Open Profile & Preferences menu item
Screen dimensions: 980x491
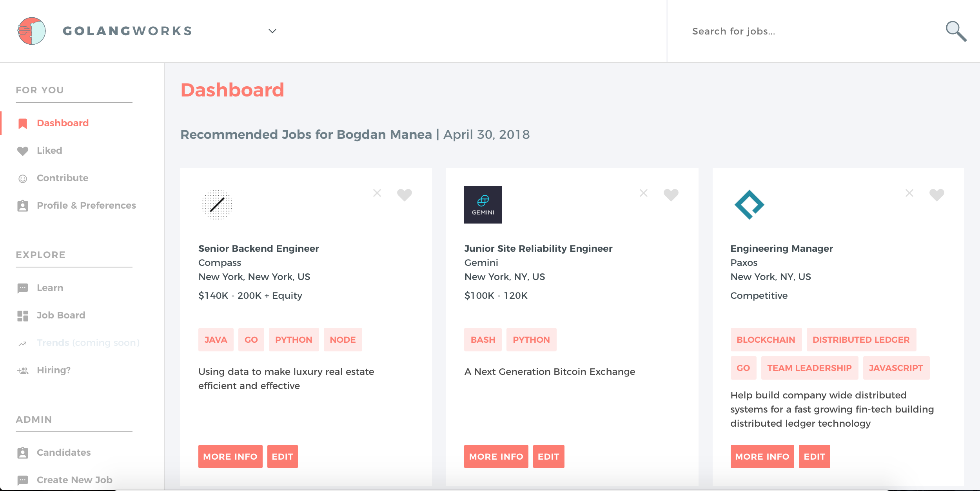86,205
